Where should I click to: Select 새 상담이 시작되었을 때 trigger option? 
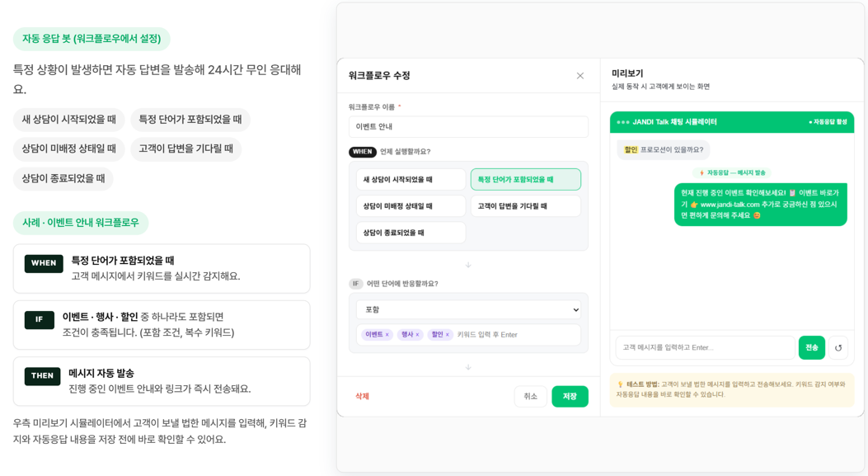click(x=411, y=180)
